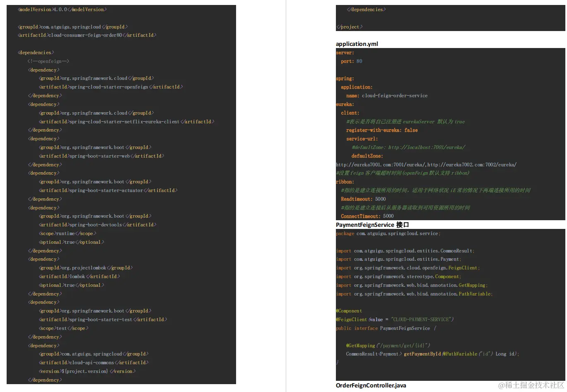Click the getPaymentById method signature line
The height and width of the screenshot is (392, 567).
pyautogui.click(x=433, y=354)
